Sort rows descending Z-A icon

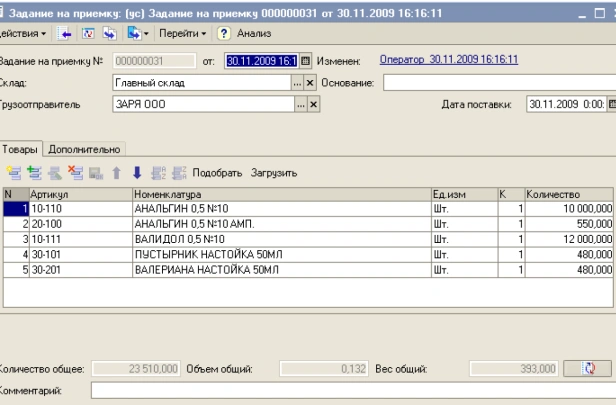pyautogui.click(x=179, y=173)
